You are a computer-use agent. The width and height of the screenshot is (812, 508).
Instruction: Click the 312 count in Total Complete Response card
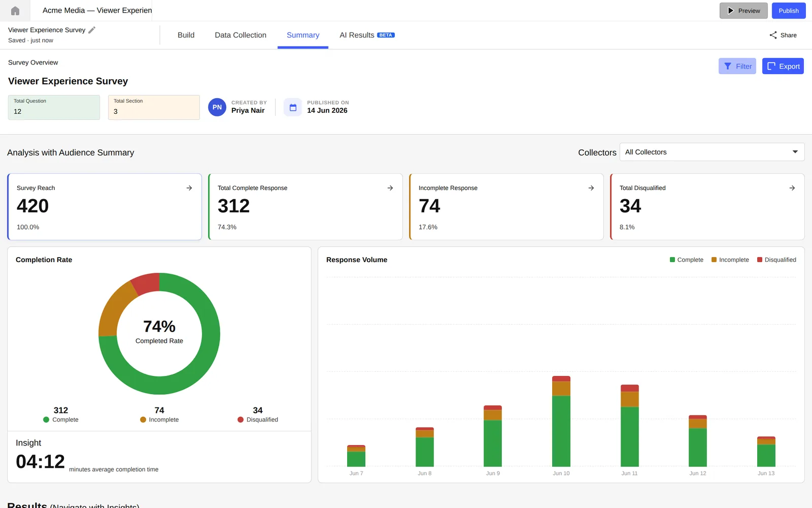(x=233, y=206)
